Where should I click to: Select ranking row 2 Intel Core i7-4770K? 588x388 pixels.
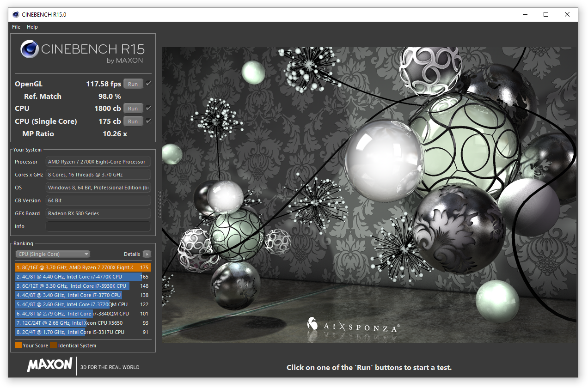(82, 277)
